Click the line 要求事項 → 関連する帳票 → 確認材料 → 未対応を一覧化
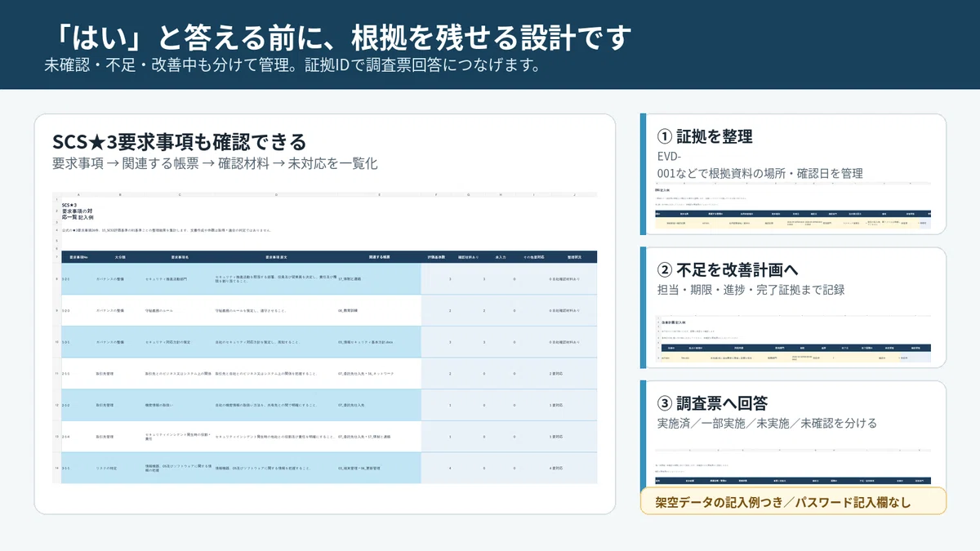Viewport: 980px width, 551px height. (215, 163)
